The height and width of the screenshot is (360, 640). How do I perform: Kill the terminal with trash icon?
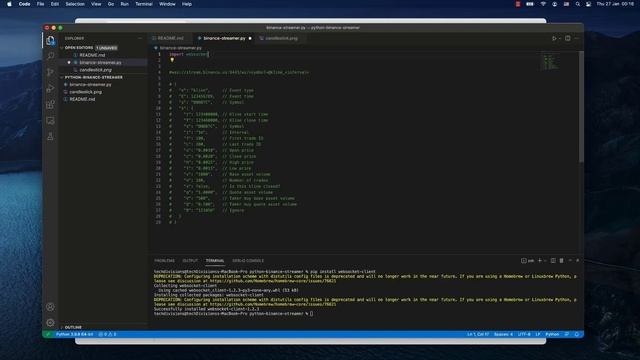pyautogui.click(x=562, y=260)
